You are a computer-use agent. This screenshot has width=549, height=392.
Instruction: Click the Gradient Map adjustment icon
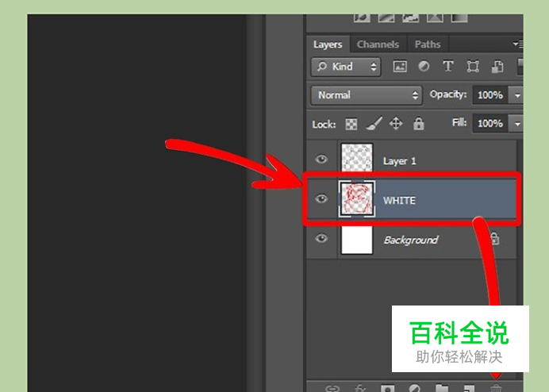click(459, 17)
